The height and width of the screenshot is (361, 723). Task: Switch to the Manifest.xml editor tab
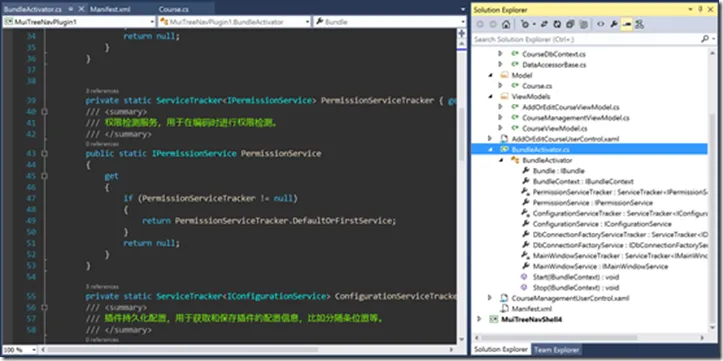pos(111,9)
